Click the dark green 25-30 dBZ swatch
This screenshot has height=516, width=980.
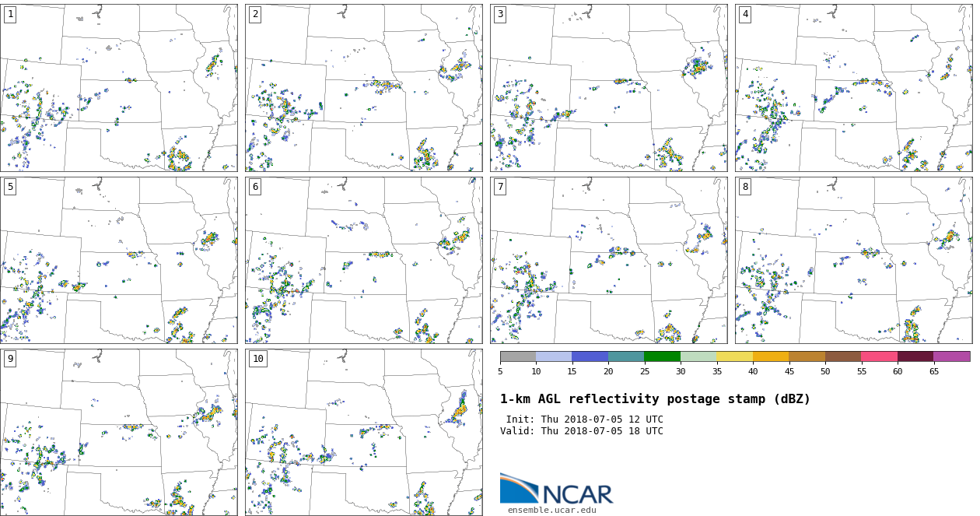(662, 356)
